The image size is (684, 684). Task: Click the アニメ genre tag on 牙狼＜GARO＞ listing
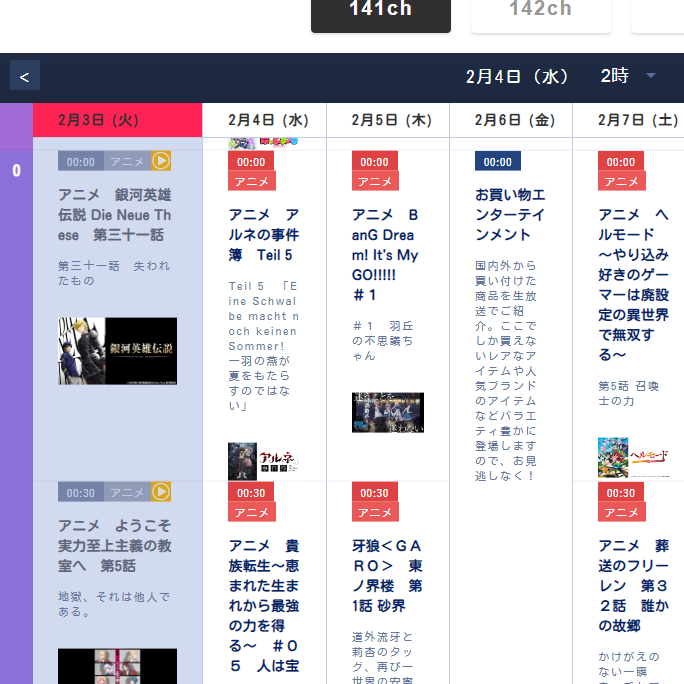[375, 513]
